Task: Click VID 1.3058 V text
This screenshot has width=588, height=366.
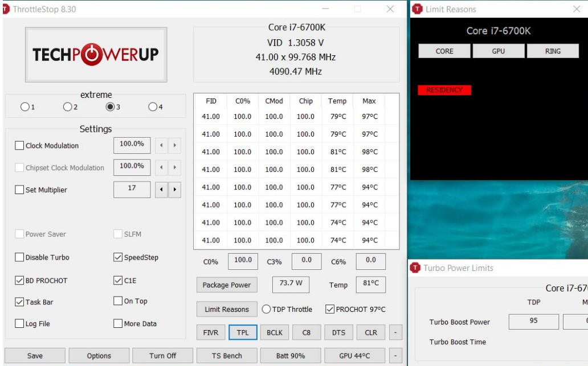Action: pyautogui.click(x=296, y=43)
